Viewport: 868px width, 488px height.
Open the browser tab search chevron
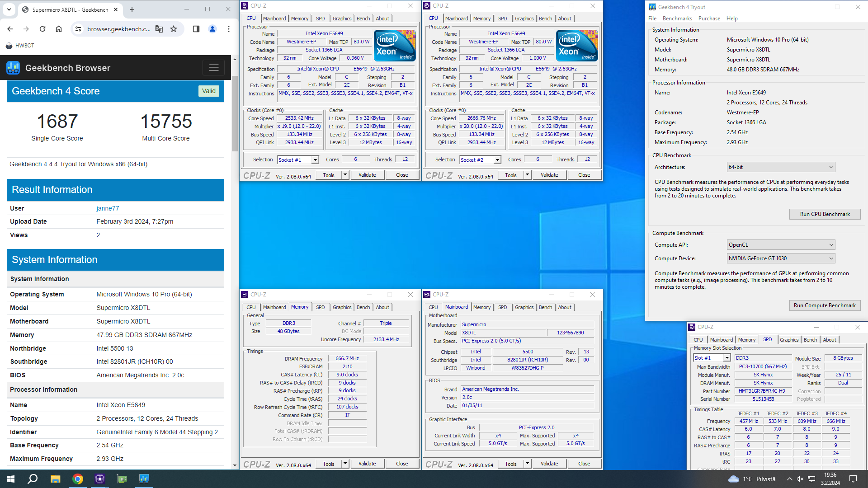click(x=9, y=9)
